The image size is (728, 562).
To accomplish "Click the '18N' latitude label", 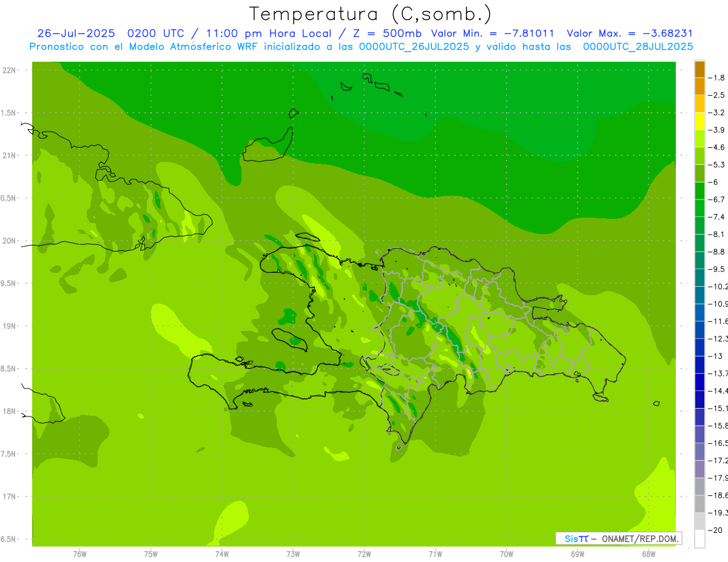I will [x=9, y=412].
